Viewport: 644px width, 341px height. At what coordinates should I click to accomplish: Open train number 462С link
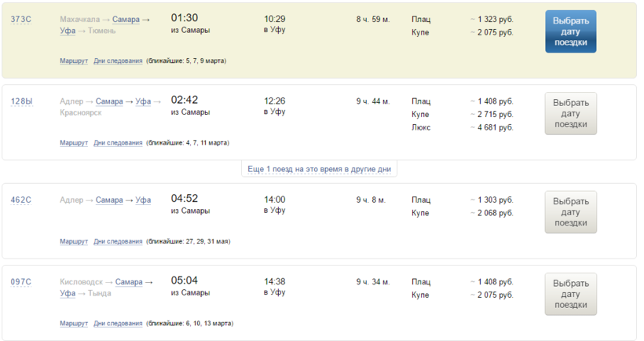pos(21,200)
